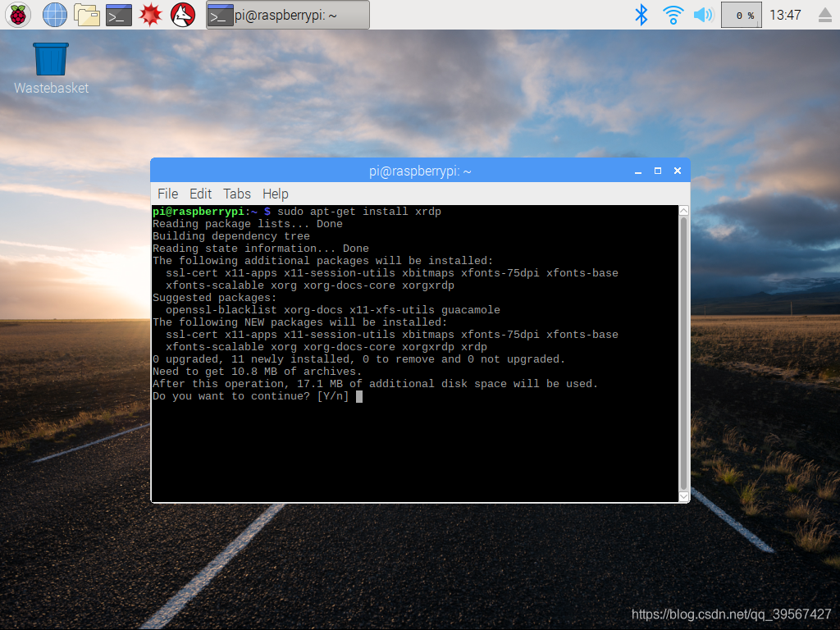Select the Wastebasket desktop icon

(x=51, y=69)
